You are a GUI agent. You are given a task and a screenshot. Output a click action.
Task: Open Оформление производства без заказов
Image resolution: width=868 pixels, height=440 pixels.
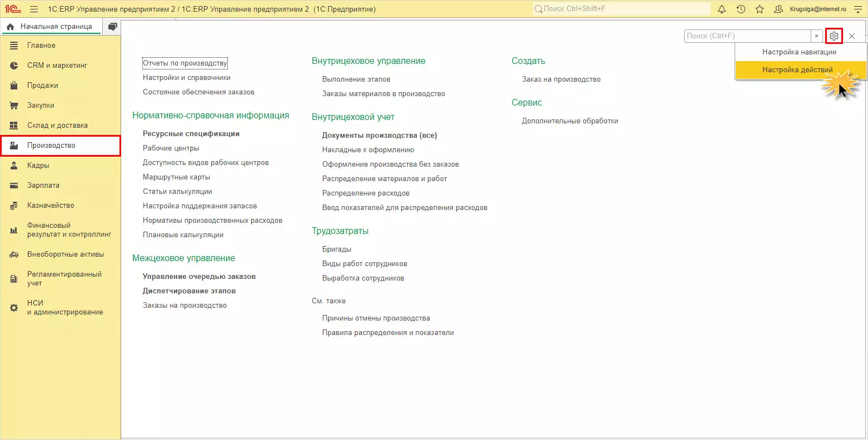391,164
